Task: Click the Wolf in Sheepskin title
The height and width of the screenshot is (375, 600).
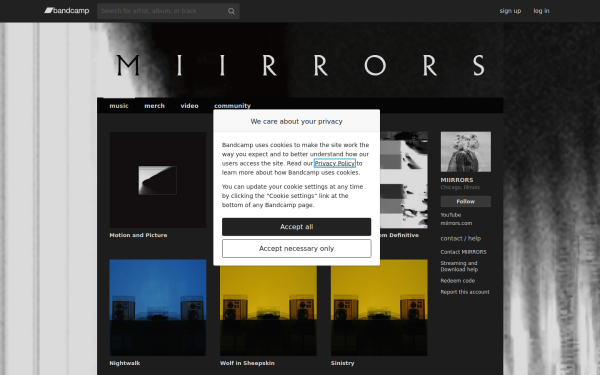Action: click(247, 363)
